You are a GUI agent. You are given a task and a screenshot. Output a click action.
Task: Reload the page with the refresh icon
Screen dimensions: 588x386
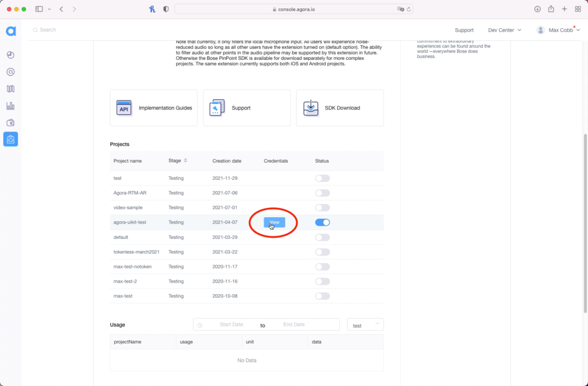coord(409,9)
